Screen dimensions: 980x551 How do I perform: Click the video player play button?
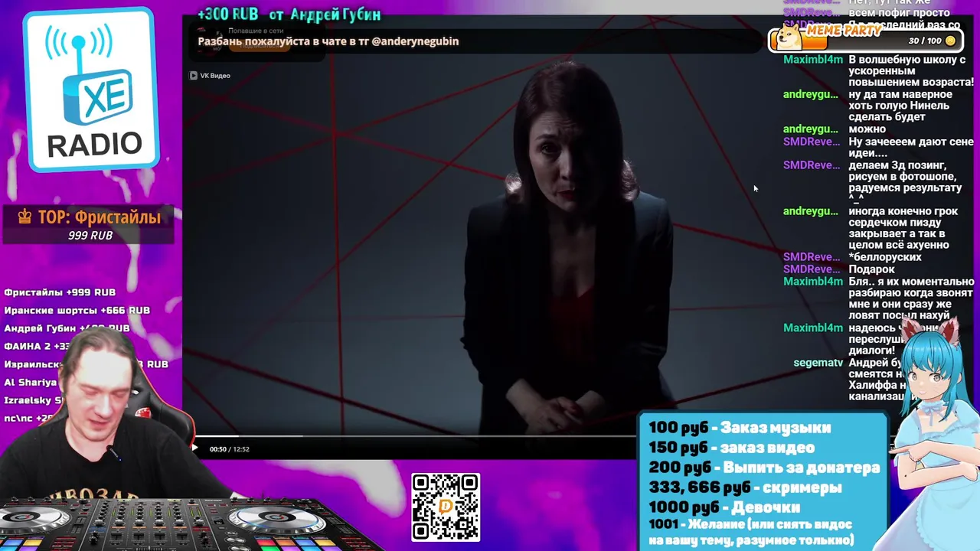[x=194, y=448]
